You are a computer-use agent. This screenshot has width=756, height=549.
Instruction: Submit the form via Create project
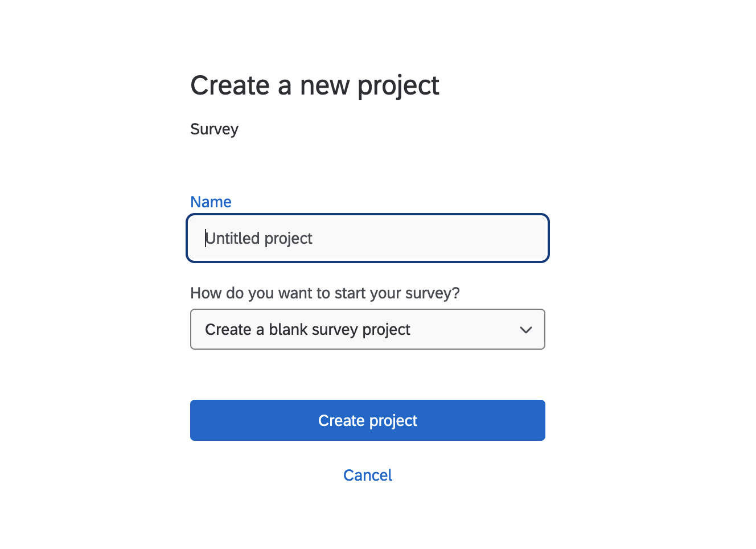[x=368, y=420]
